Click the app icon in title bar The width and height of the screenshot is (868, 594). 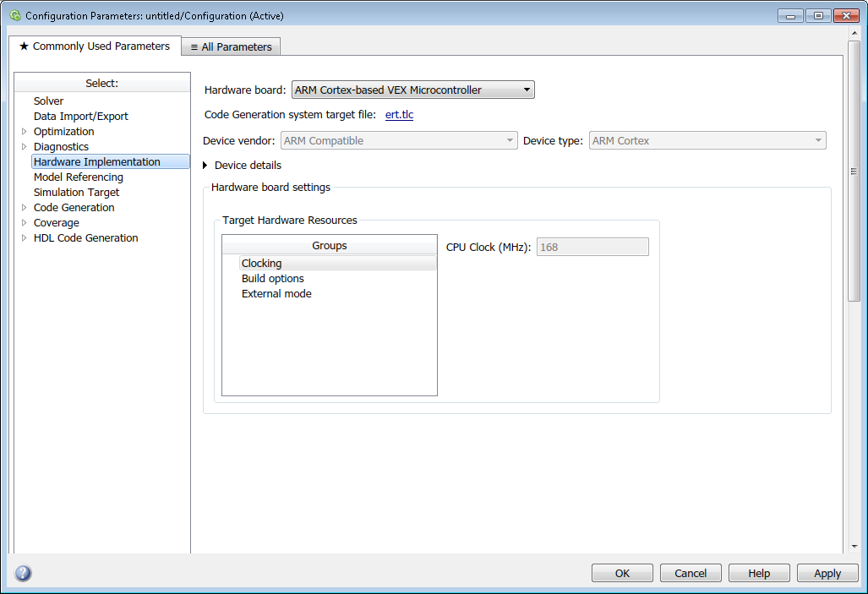pyautogui.click(x=14, y=15)
